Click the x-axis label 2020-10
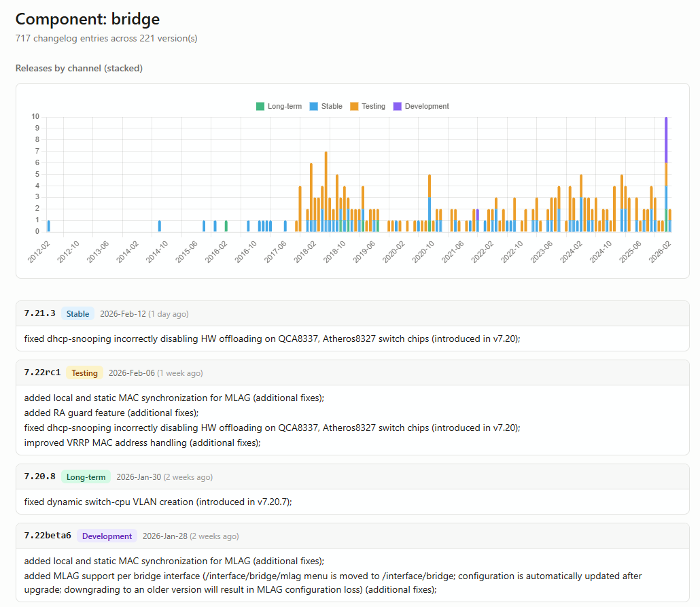 point(423,252)
